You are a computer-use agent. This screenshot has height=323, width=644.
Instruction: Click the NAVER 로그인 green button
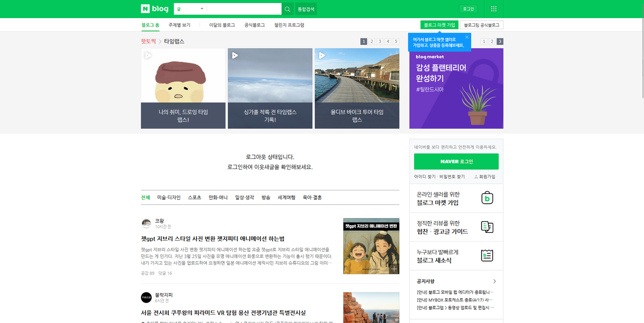tap(456, 161)
